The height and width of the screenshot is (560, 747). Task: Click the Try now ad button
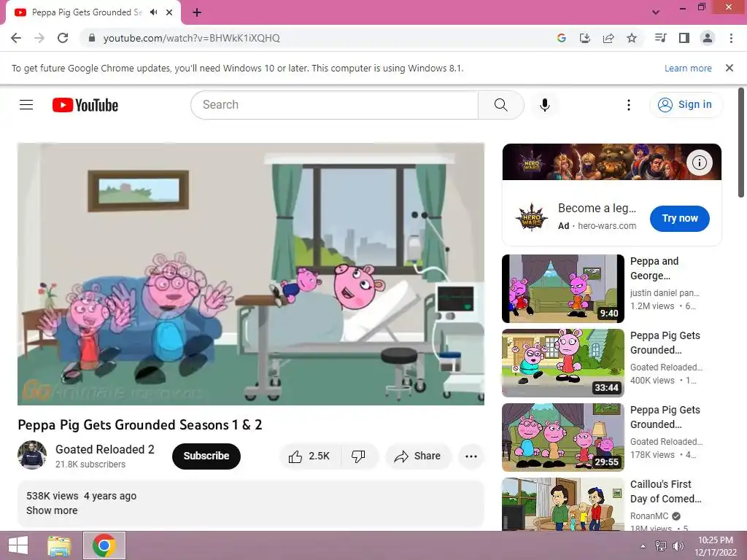click(680, 219)
